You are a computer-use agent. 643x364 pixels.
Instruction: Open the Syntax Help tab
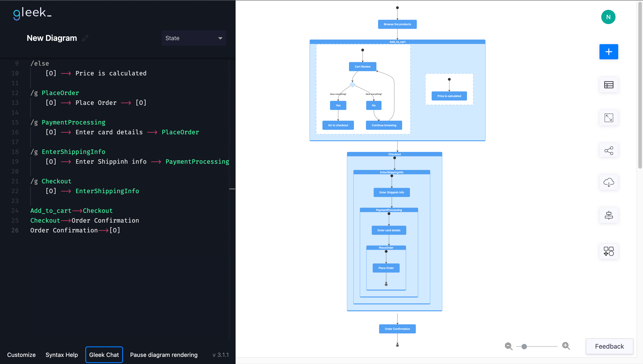coord(61,354)
